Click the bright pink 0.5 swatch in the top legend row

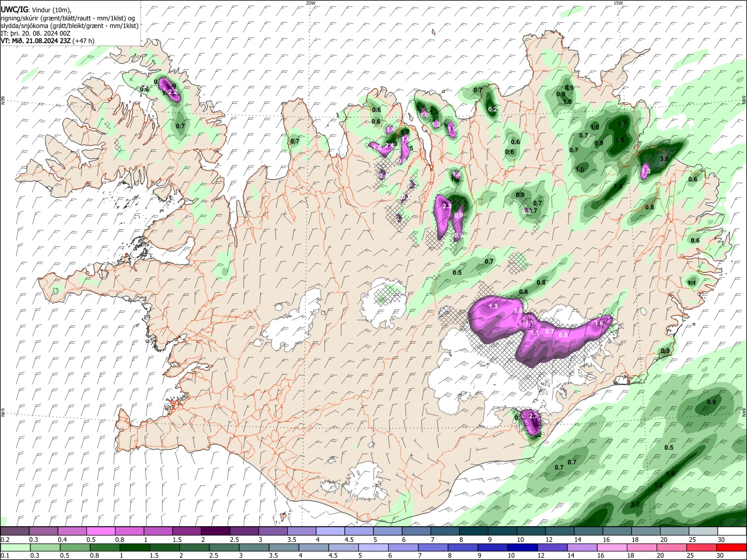(101, 531)
